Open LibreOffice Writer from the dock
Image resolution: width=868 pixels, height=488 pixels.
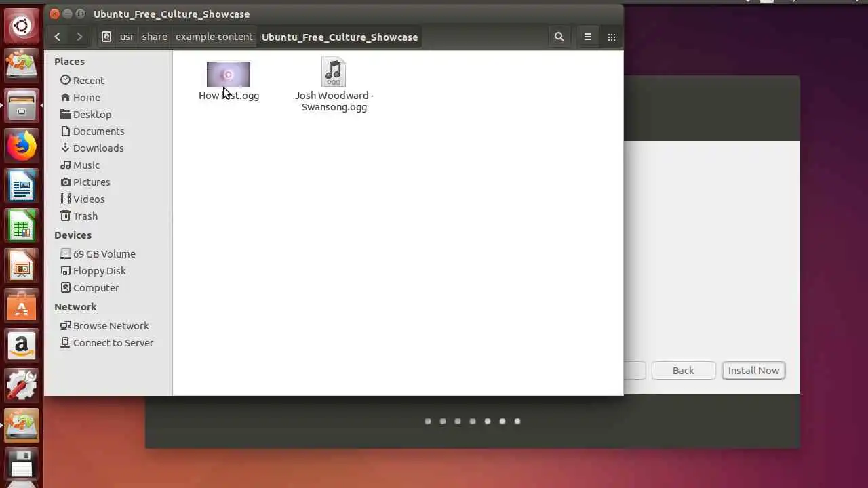pyautogui.click(x=21, y=186)
